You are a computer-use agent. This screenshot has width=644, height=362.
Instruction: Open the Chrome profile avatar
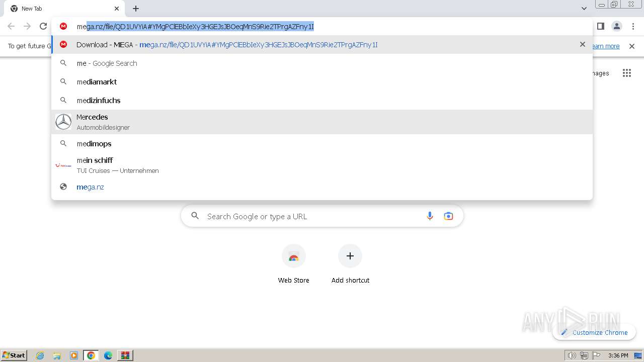617,26
